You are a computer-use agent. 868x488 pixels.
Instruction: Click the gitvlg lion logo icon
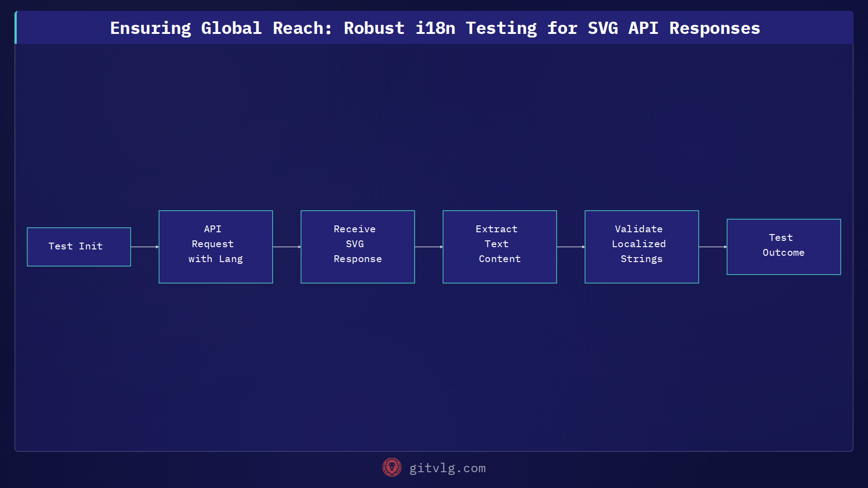[392, 468]
